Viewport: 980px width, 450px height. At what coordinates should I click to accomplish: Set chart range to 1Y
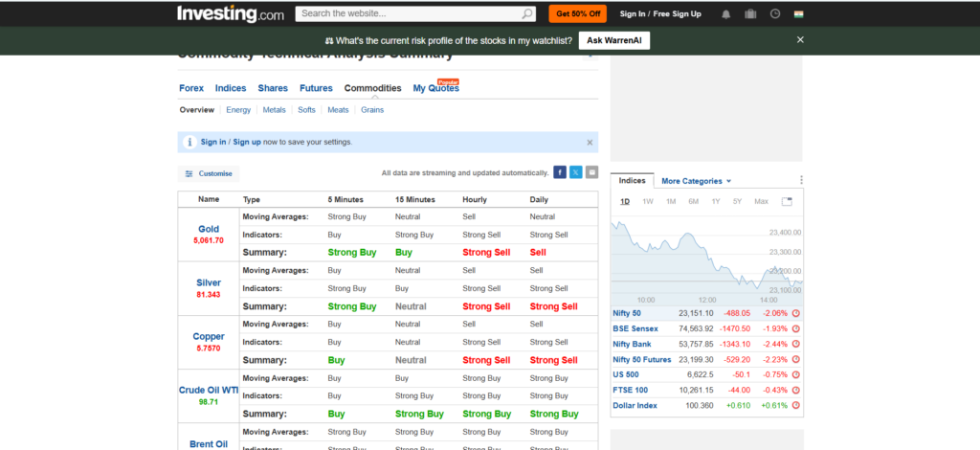(716, 201)
